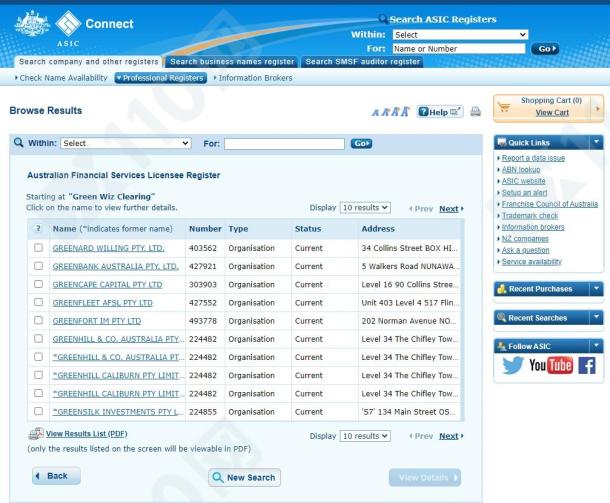
Task: Open the top Display 10 results dropdown
Action: (365, 208)
